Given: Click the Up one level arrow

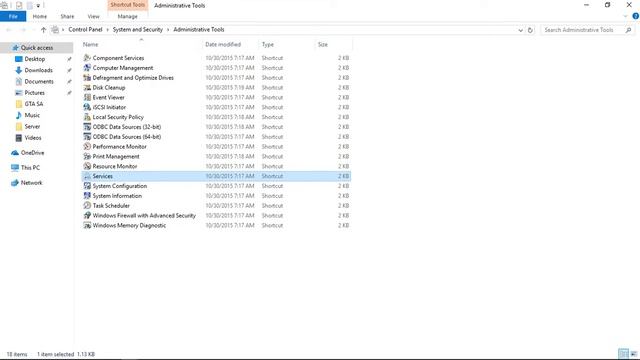Looking at the screenshot, I should click(43, 30).
